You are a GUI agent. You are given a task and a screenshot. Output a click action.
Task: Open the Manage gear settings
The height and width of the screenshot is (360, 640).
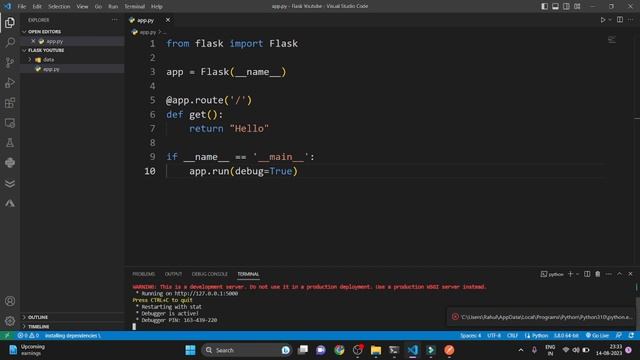(10, 321)
